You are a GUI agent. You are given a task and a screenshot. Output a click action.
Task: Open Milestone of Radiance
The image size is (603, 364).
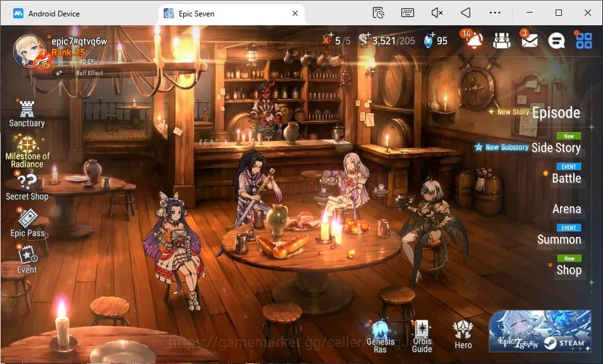click(27, 152)
